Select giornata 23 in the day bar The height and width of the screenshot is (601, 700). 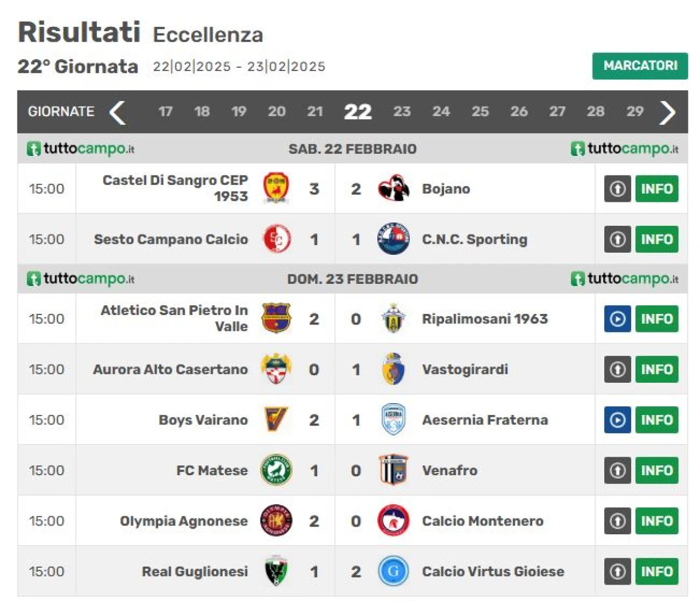pos(402,112)
